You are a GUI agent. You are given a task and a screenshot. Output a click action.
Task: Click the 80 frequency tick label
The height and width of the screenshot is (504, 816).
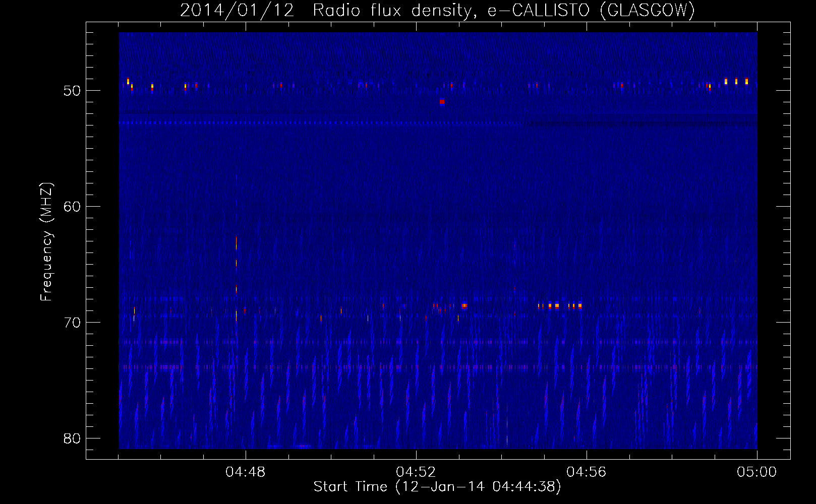[x=72, y=438]
